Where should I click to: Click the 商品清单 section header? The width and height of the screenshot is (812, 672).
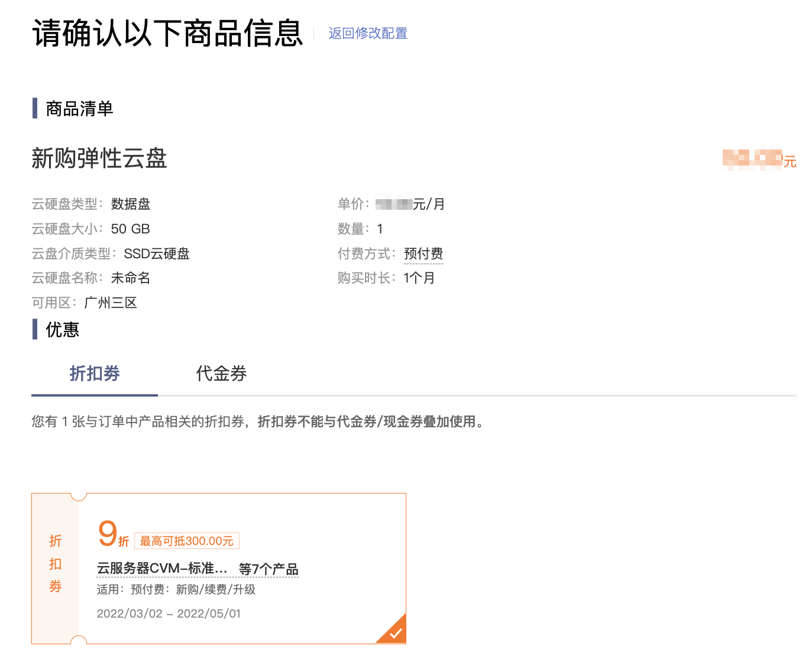[79, 109]
